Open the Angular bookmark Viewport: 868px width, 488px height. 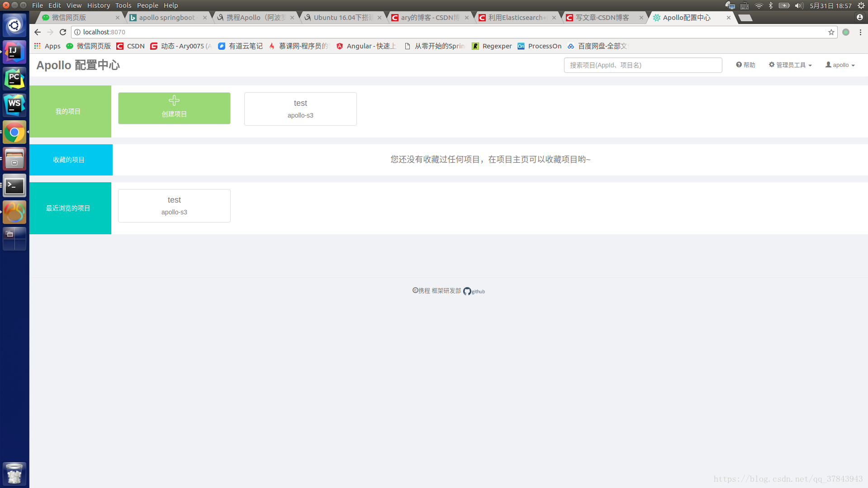coord(366,46)
